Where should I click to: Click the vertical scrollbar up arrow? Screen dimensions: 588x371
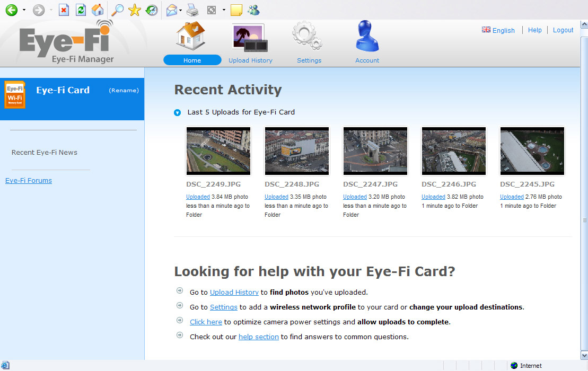pyautogui.click(x=584, y=25)
